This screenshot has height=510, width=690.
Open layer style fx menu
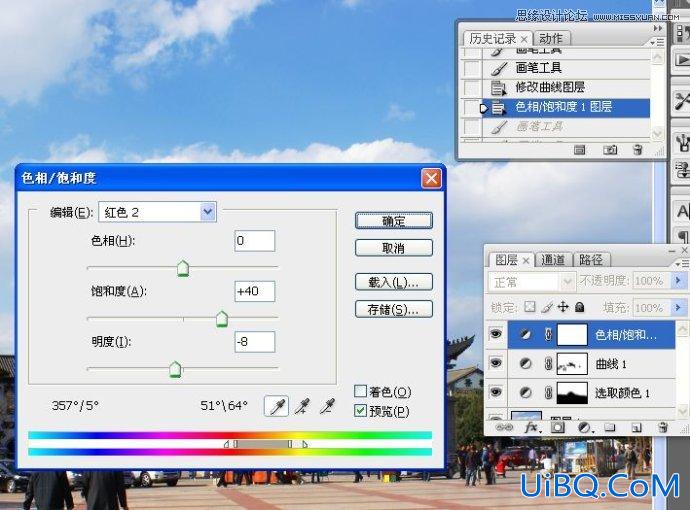point(532,427)
